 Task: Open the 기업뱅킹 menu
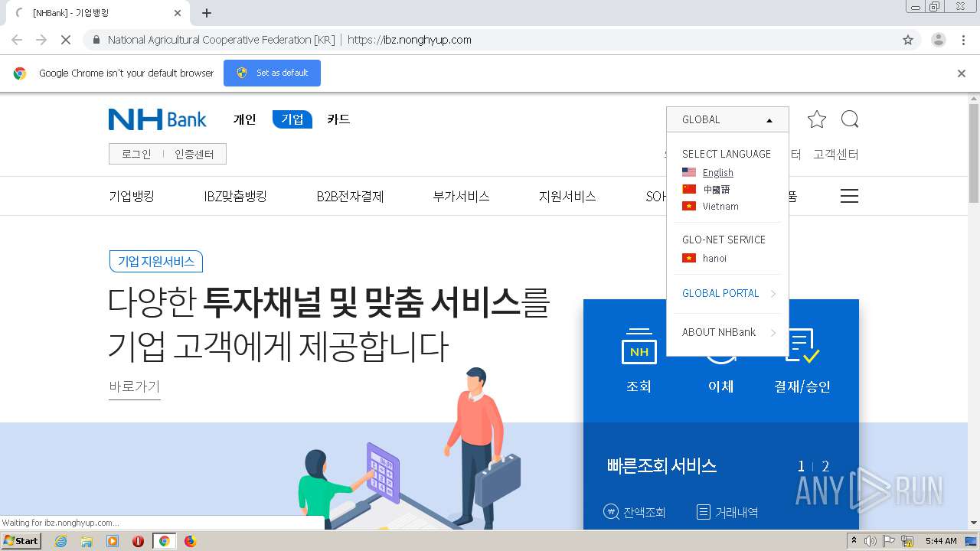coord(132,196)
